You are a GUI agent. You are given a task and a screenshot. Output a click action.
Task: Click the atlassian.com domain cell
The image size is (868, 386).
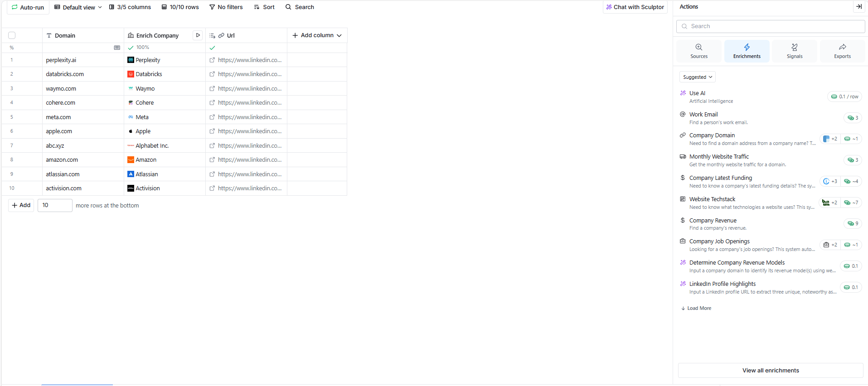(x=83, y=174)
